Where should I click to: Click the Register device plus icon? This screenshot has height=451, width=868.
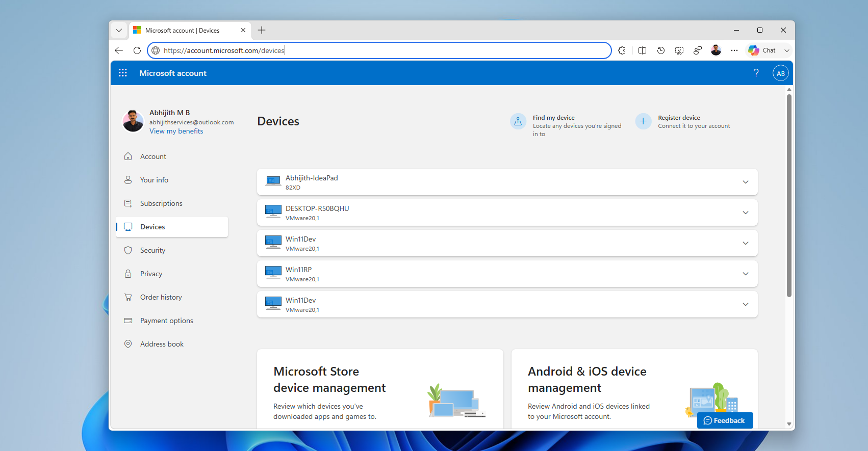(643, 121)
